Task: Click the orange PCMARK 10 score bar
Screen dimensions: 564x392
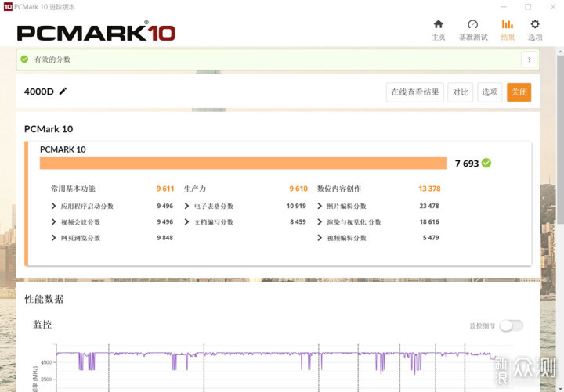Action: pos(244,163)
